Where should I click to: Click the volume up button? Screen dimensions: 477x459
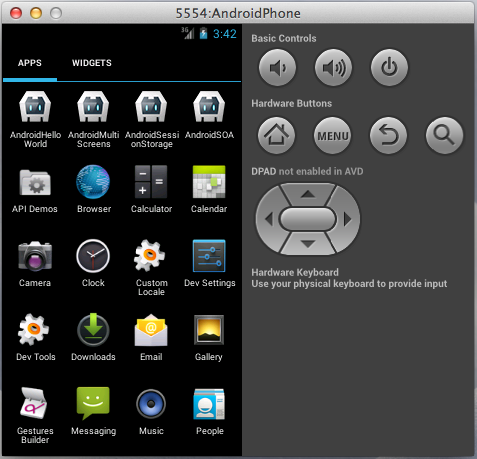coord(333,68)
